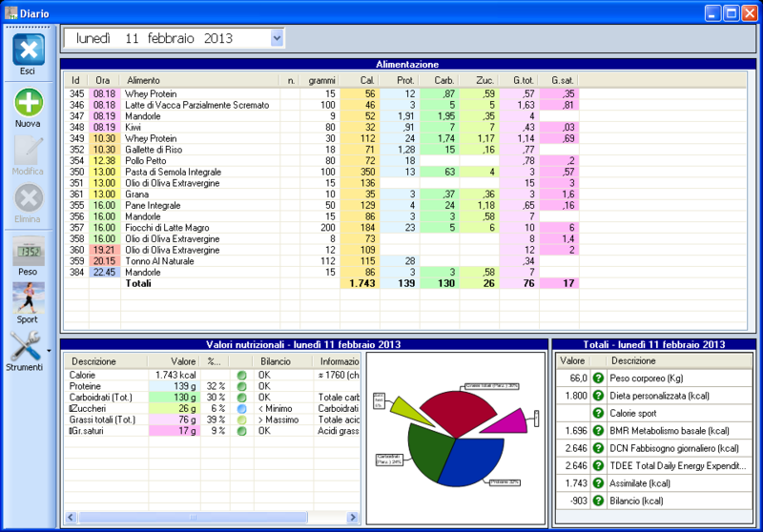Click the Bilancio column header in Valori nutrizionali
The image size is (763, 532).
click(x=282, y=361)
